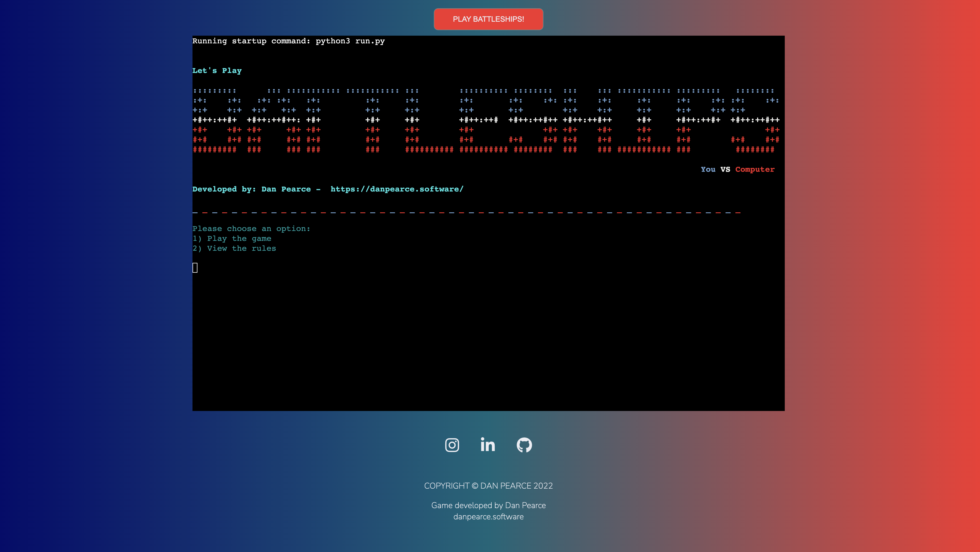Click 'Running startup command: python3 run.py' line
This screenshot has width=980, height=552.
point(288,41)
